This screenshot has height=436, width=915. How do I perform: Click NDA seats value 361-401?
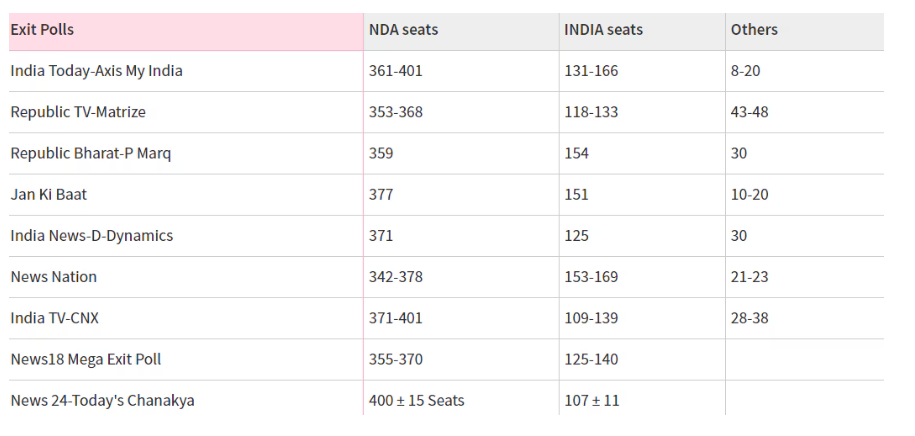(x=395, y=71)
